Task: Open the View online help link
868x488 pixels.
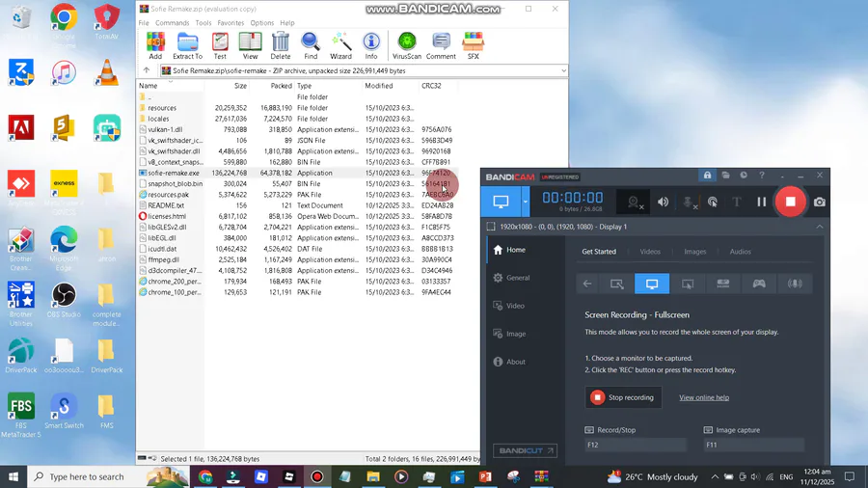Action: (x=704, y=397)
